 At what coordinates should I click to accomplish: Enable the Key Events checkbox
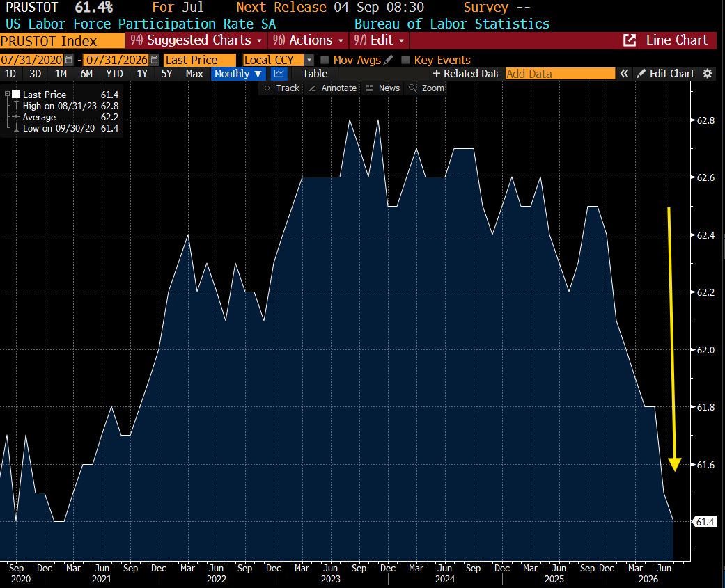[405, 60]
